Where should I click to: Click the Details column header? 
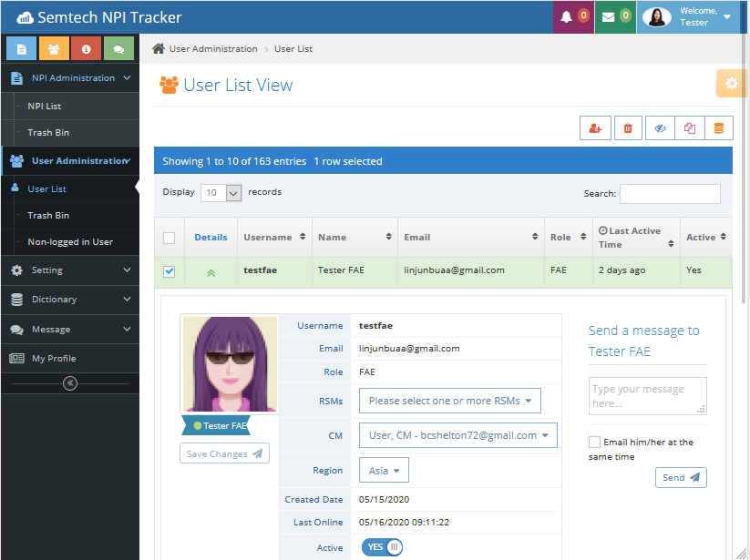pyautogui.click(x=211, y=238)
